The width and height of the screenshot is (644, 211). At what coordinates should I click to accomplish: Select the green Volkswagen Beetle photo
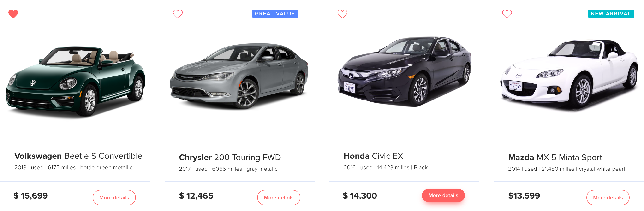point(76,81)
